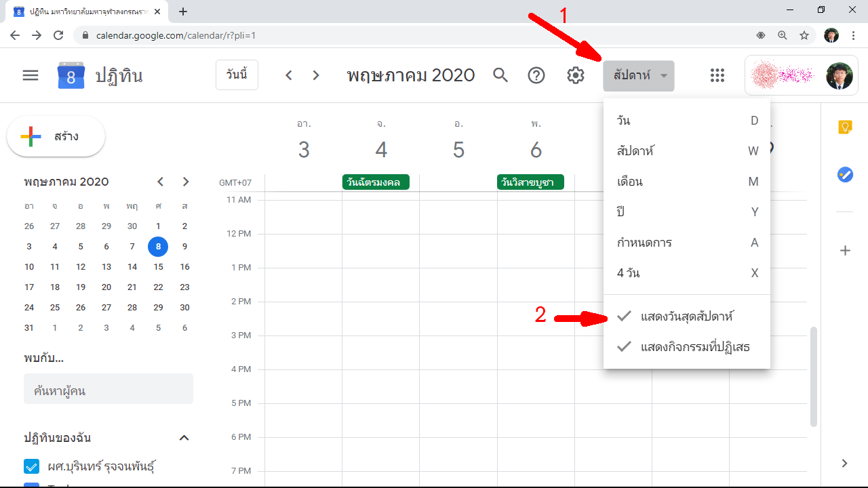Open the Google apps grid
This screenshot has height=488, width=868.
tap(717, 75)
